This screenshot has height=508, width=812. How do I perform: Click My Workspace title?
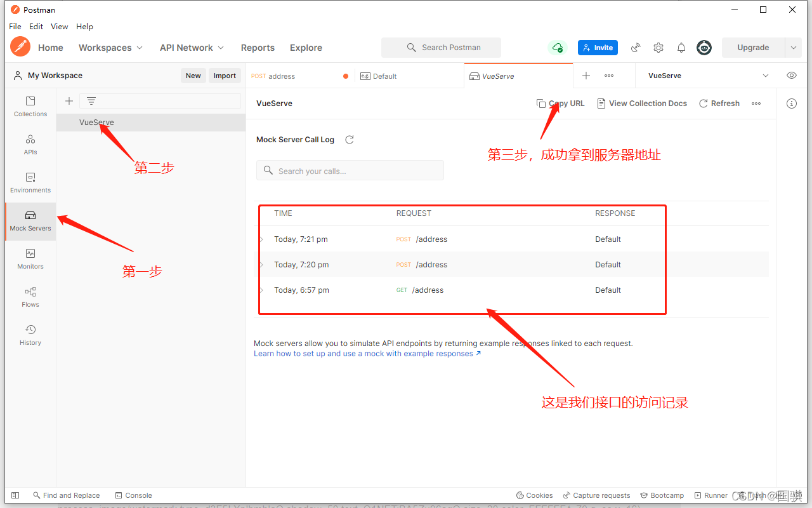coord(55,76)
